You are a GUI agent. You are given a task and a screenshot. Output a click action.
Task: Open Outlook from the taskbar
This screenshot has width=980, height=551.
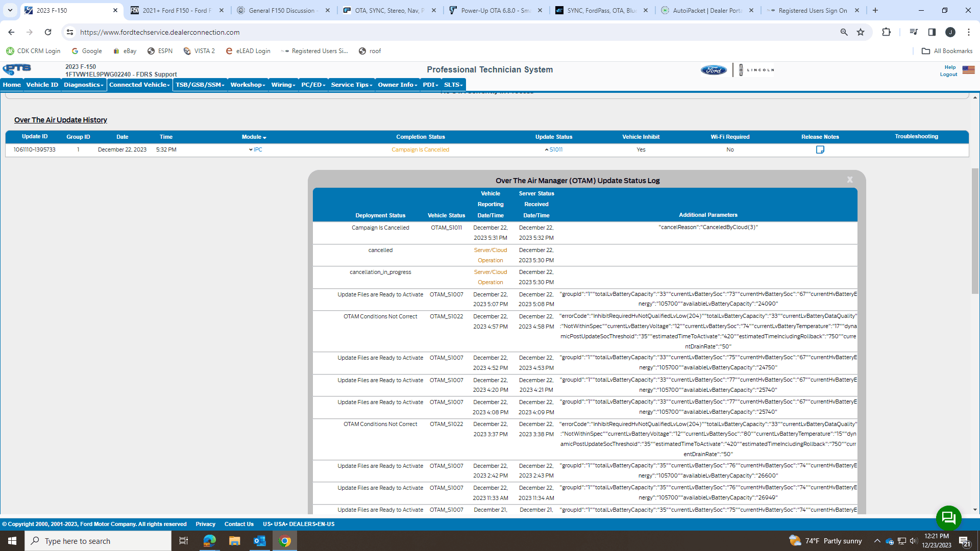pyautogui.click(x=260, y=541)
